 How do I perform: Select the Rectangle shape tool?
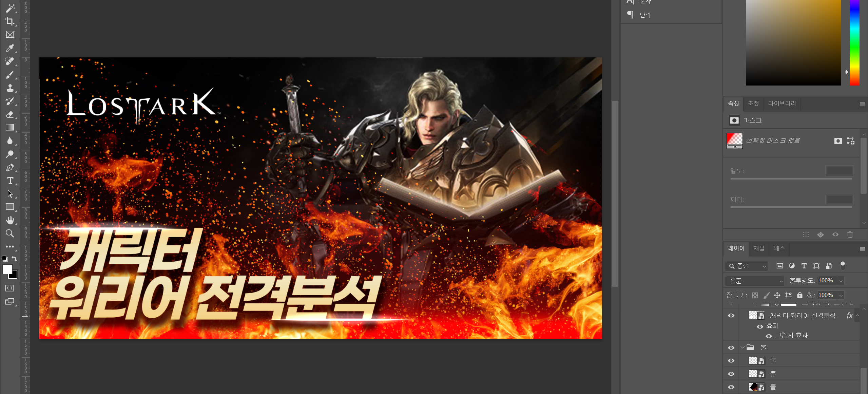tap(10, 207)
